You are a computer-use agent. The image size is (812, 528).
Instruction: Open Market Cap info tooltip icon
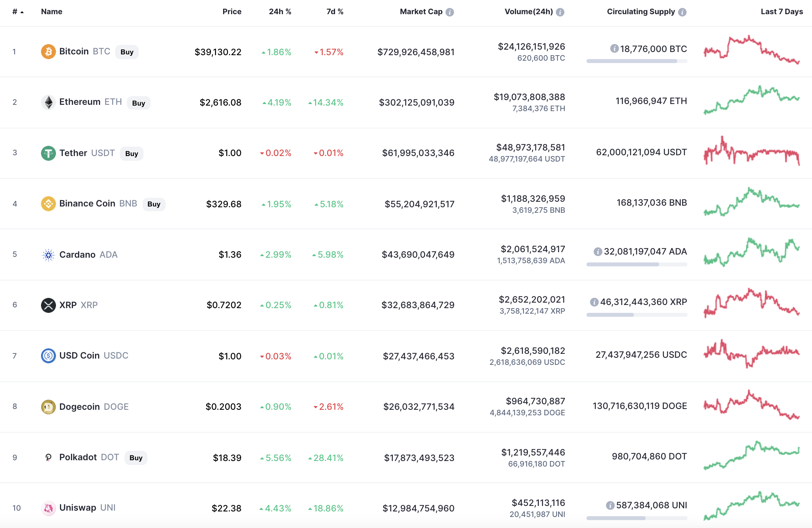pos(450,12)
